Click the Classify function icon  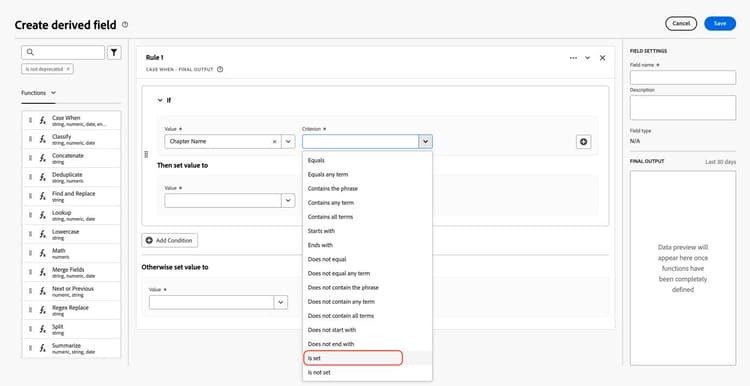pyautogui.click(x=43, y=139)
